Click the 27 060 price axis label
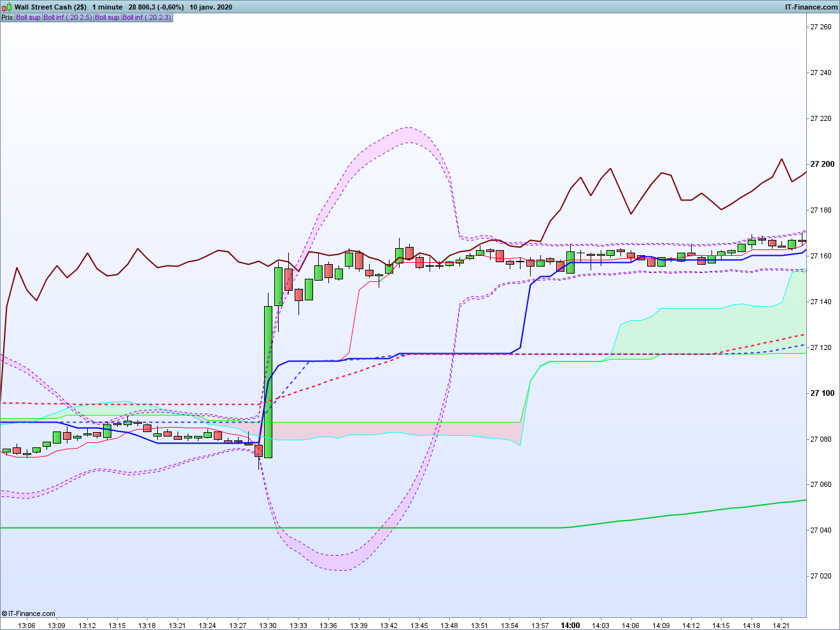This screenshot has width=840, height=630. coord(820,484)
